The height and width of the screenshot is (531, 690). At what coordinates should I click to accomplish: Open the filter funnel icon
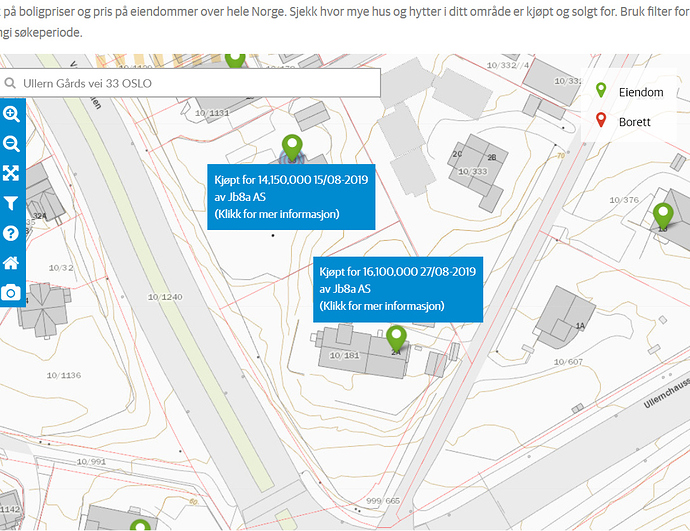[x=11, y=203]
